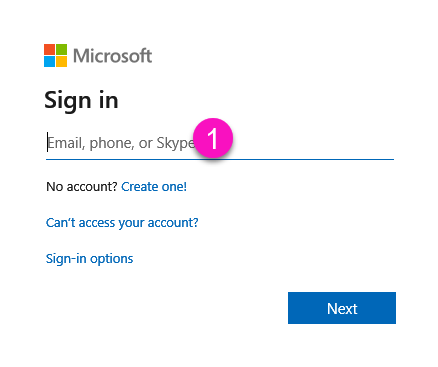The width and height of the screenshot is (438, 367).
Task: Click the No account? label text
Action: 82,187
